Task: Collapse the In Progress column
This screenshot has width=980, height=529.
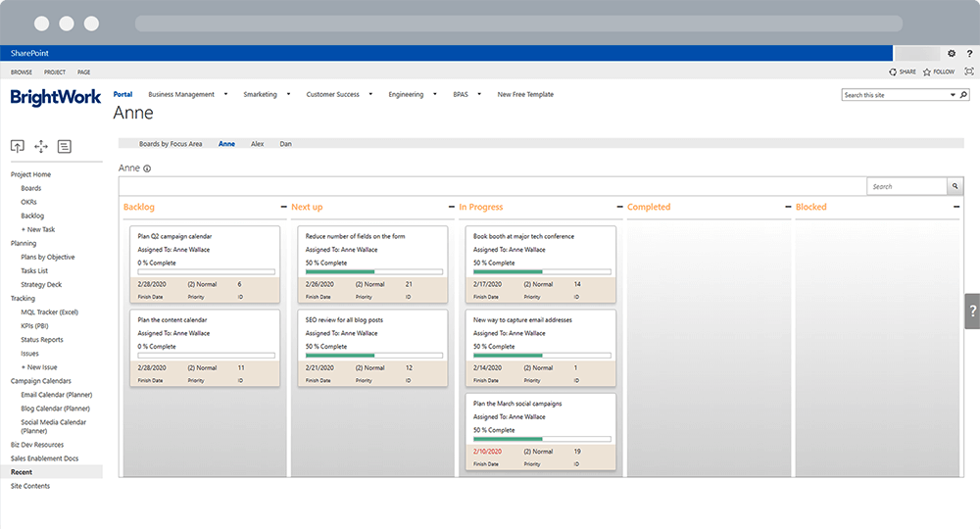Action: (x=619, y=208)
